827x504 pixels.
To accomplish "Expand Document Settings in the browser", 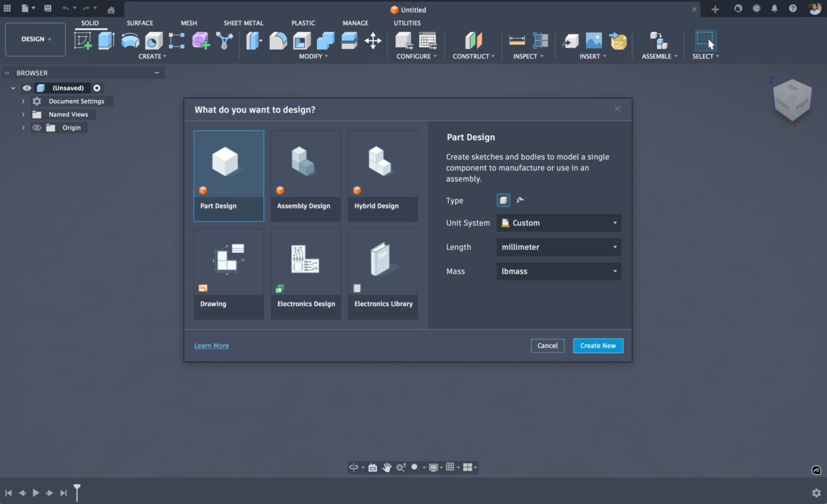I will click(x=23, y=101).
